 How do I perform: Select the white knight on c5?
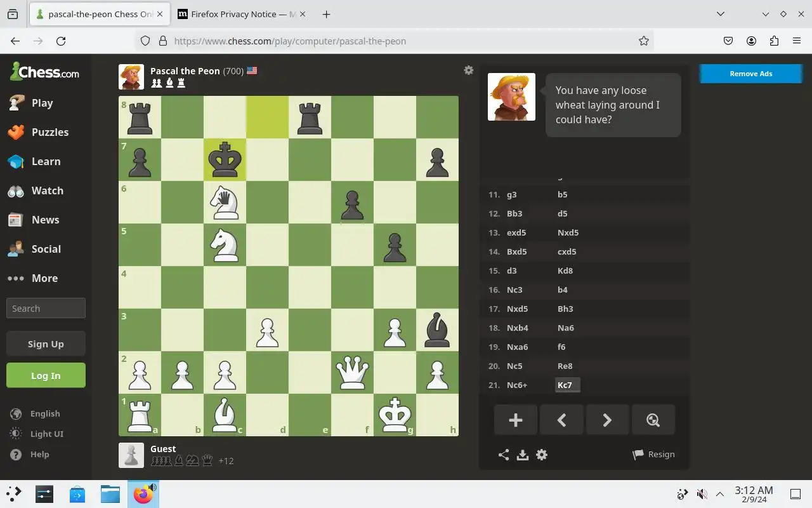click(x=225, y=244)
